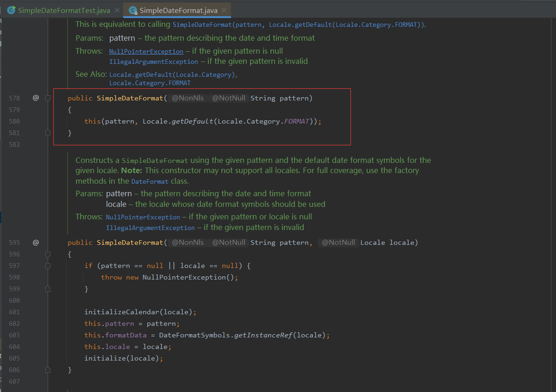Click the @NonNls inlay hint on line 578
The height and width of the screenshot is (392, 556).
(x=187, y=98)
